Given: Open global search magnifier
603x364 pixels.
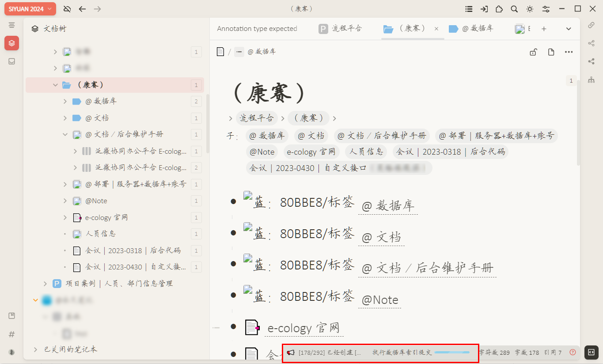Looking at the screenshot, I should tap(514, 9).
